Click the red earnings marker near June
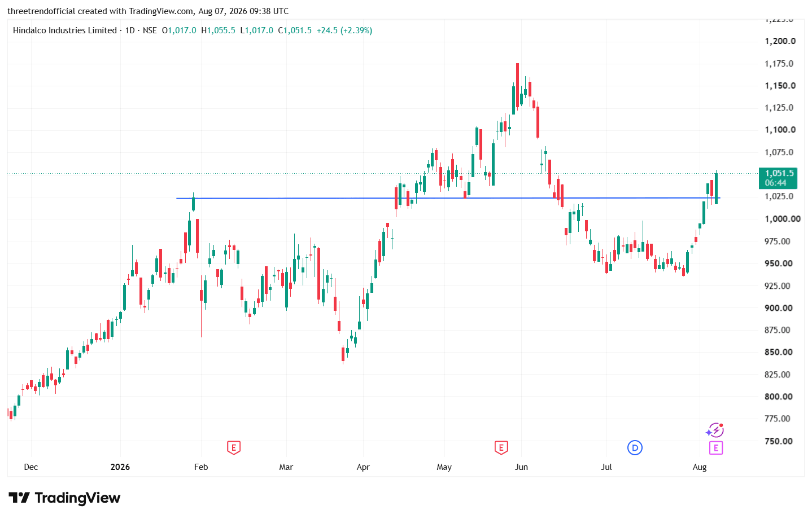812x519 pixels. (x=501, y=448)
